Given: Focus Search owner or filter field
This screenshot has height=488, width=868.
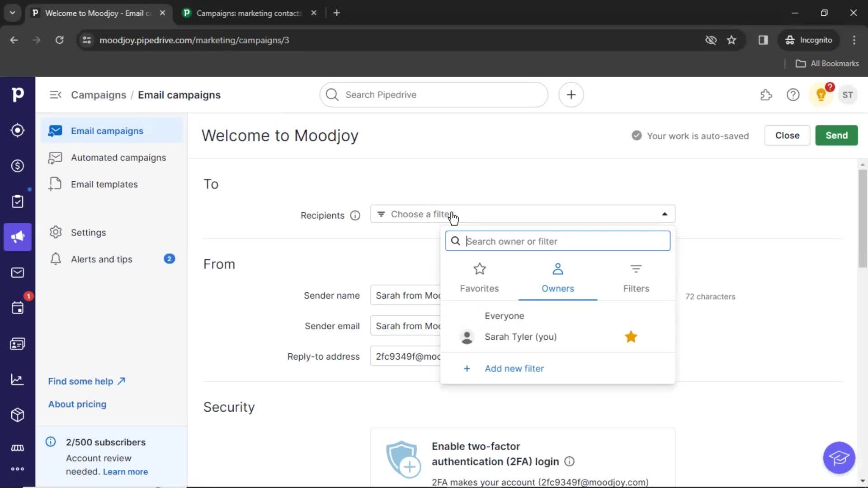Looking at the screenshot, I should 557,241.
